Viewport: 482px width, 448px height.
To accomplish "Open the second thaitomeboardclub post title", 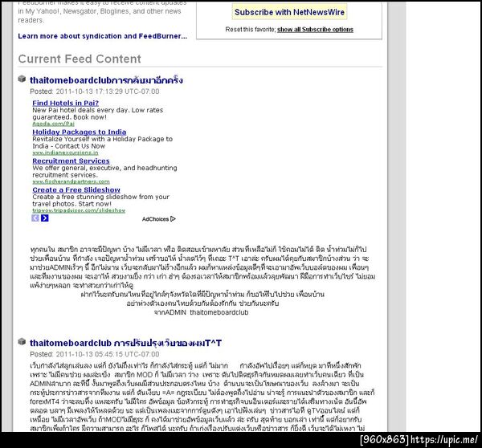I will (125, 343).
